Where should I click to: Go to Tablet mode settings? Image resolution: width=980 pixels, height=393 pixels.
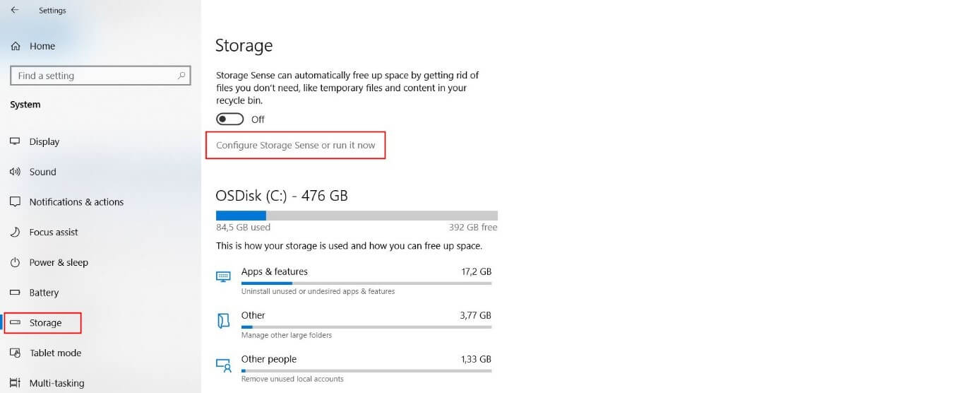click(55, 353)
